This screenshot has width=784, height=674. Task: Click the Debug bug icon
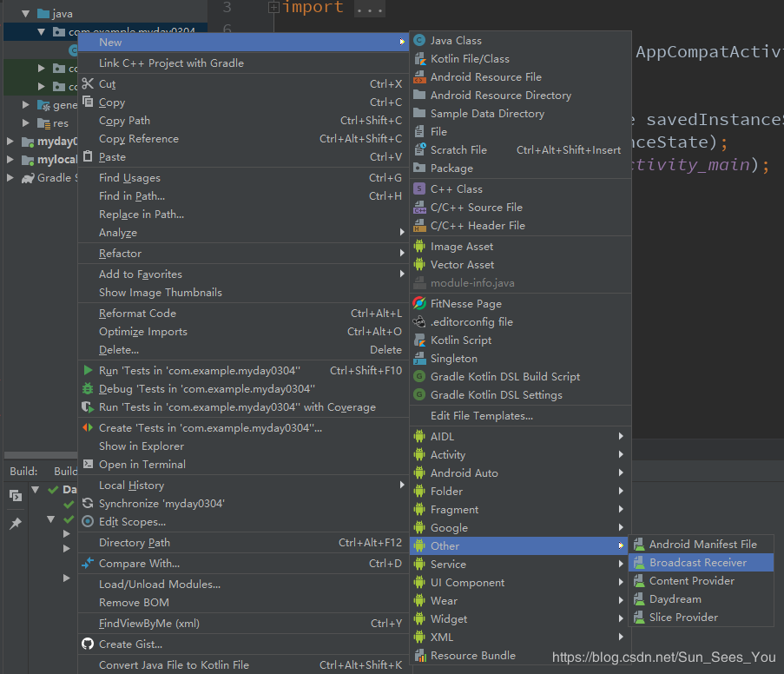tap(88, 388)
